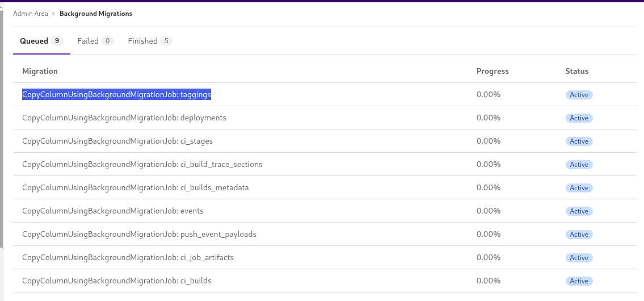Screen dimensions: 644x301
Task: Click the count badge on Finished tab
Action: [x=166, y=41]
